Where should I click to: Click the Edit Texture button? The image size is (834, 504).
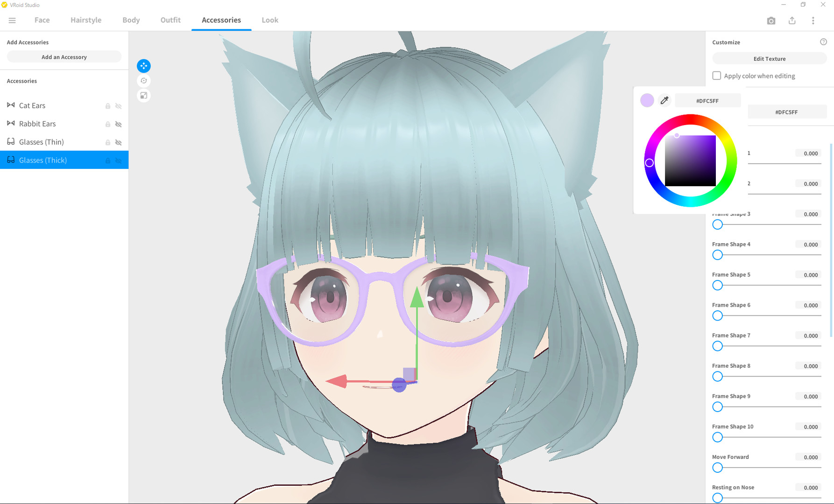(x=769, y=58)
